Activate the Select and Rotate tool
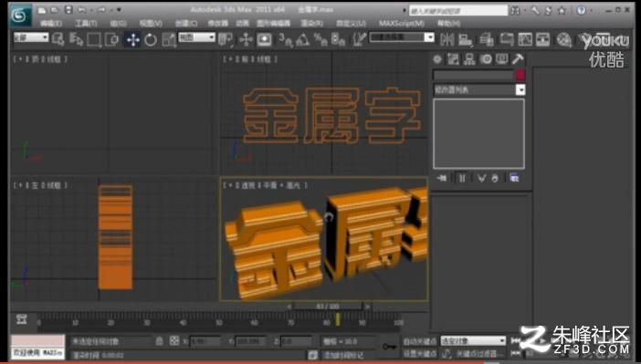The height and width of the screenshot is (364, 641). point(151,40)
